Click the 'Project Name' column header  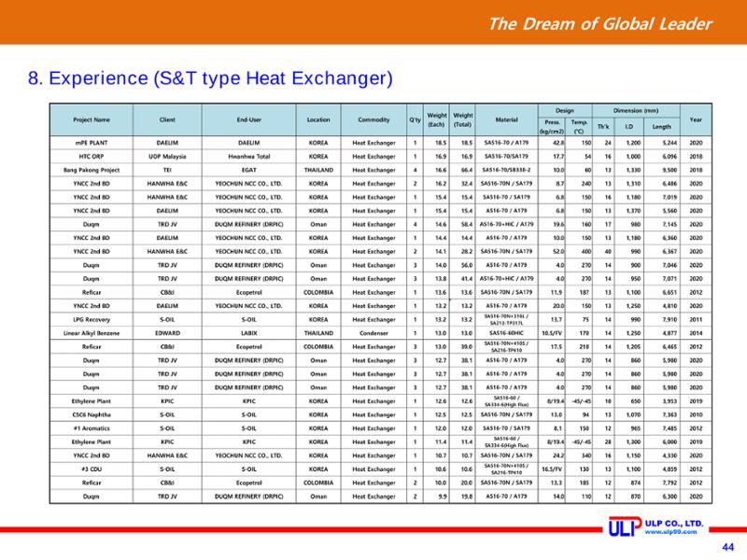tap(92, 120)
